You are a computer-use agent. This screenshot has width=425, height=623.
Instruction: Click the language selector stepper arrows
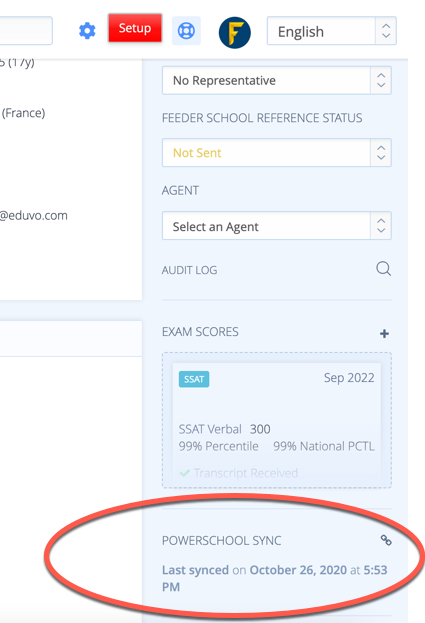tap(386, 31)
